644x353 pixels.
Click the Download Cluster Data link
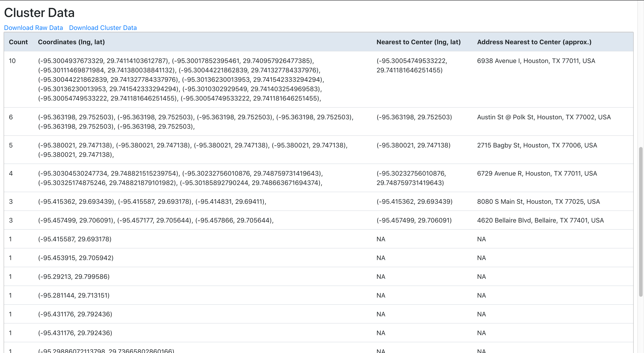pos(103,28)
